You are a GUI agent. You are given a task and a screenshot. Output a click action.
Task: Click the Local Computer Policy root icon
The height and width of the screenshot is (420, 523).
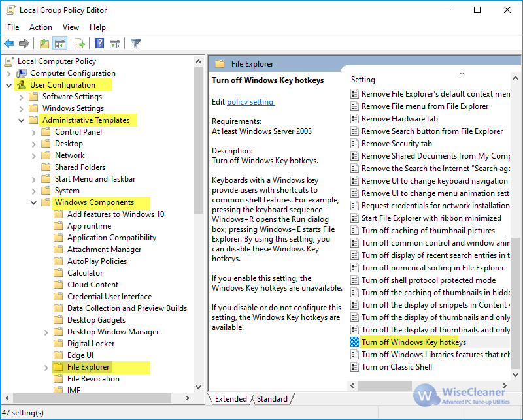click(9, 61)
